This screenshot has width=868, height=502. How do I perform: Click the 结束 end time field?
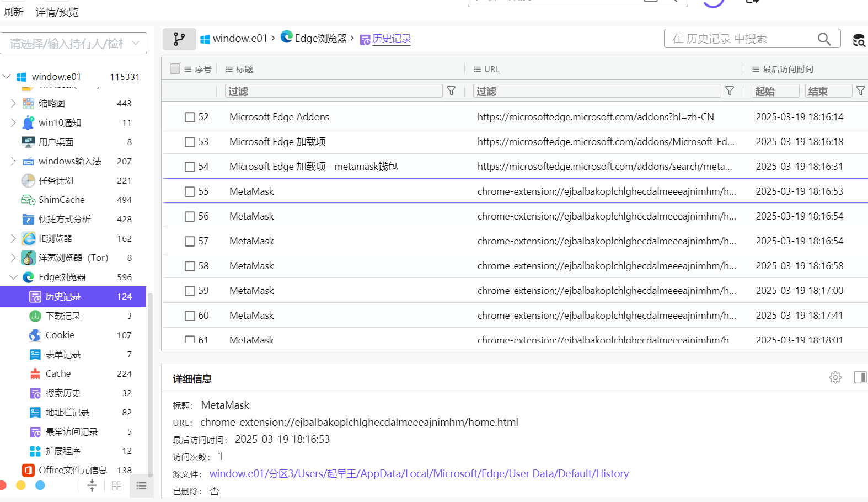(828, 91)
